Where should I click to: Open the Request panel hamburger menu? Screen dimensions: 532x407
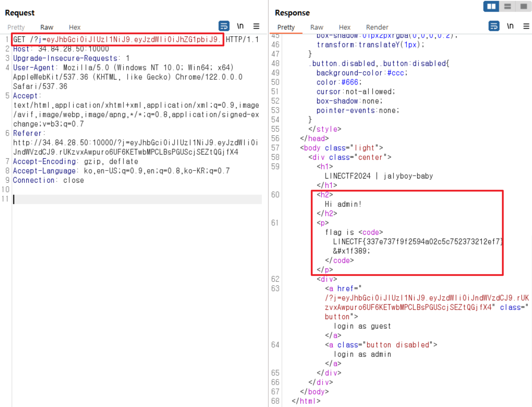click(256, 26)
